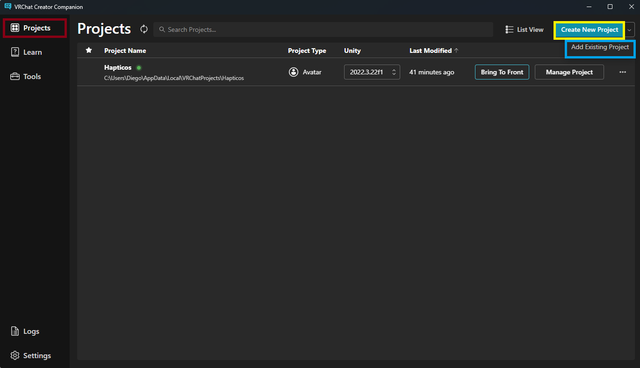The width and height of the screenshot is (640, 368).
Task: Open the Unity 2022.3.22f1 version dropdown
Action: [x=372, y=72]
